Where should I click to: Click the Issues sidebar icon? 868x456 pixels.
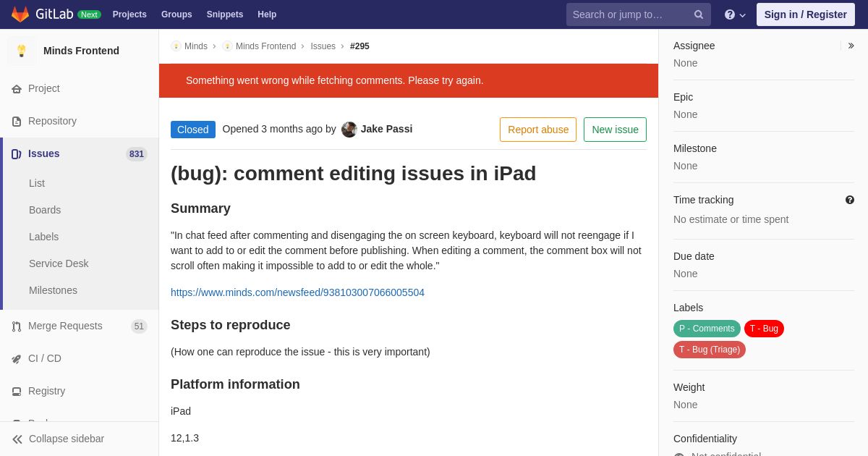coord(17,154)
